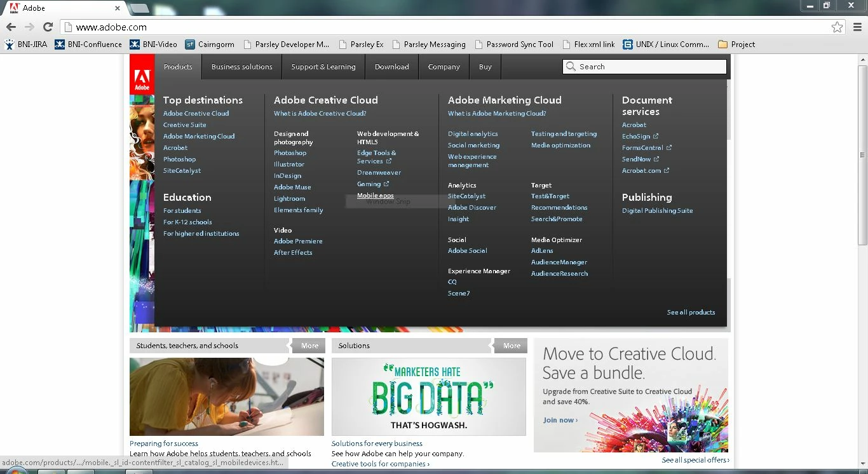This screenshot has height=474, width=868.
Task: Open the Illustrator link
Action: tap(289, 165)
